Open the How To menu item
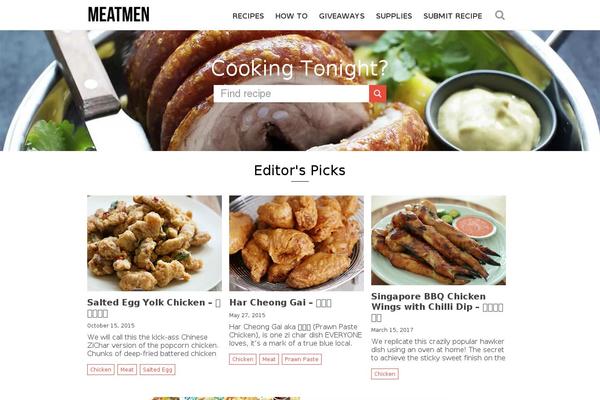600x400 pixels. (x=291, y=16)
